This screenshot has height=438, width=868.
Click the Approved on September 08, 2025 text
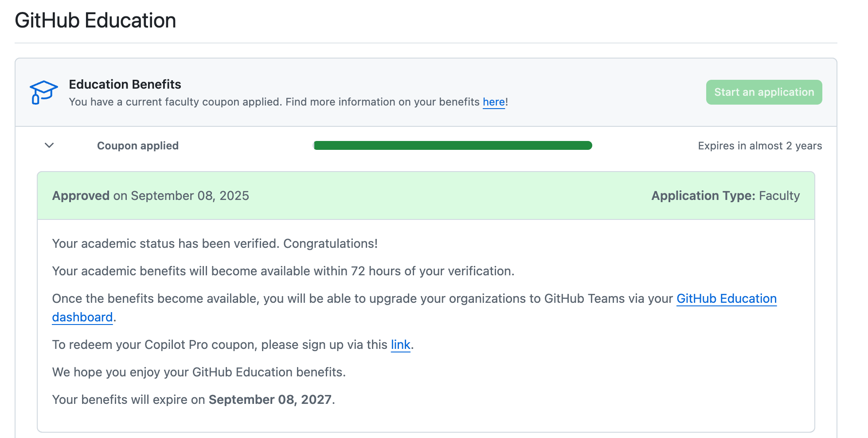[150, 196]
